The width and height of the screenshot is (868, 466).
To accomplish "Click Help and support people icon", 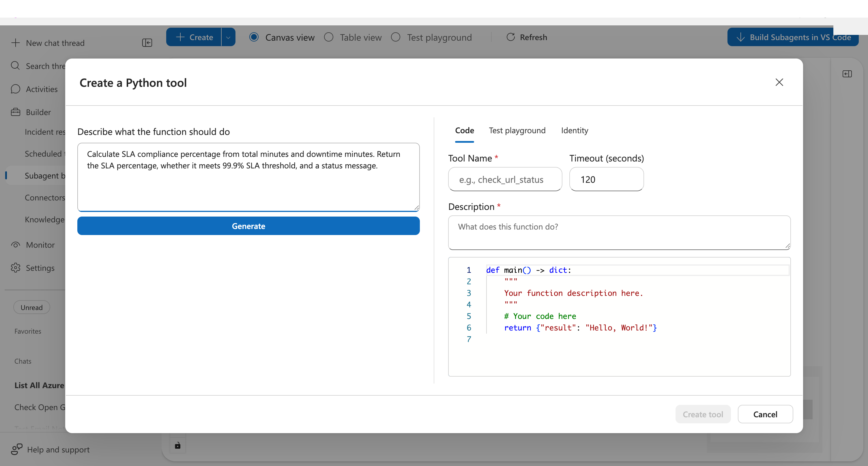I will [x=16, y=449].
